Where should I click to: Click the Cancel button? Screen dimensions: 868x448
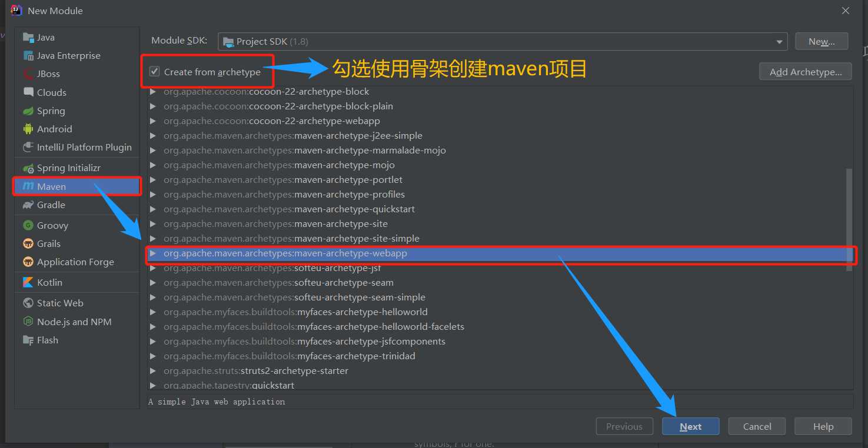coord(757,427)
